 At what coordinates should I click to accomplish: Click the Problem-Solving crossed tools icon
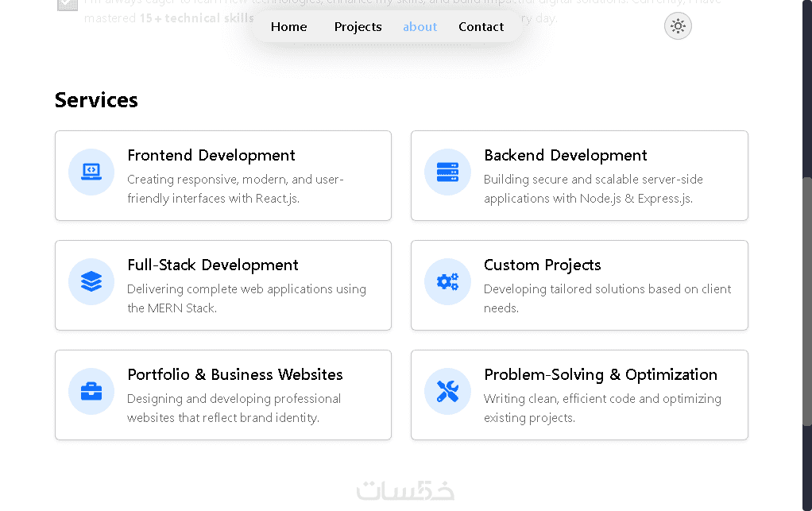(447, 391)
